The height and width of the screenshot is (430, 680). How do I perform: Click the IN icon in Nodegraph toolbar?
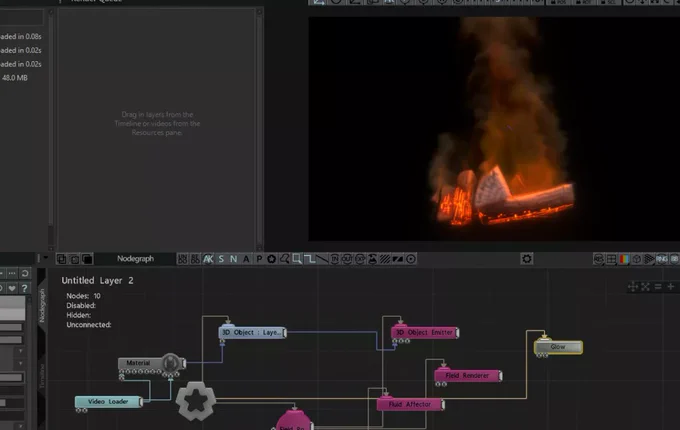pyautogui.click(x=335, y=259)
